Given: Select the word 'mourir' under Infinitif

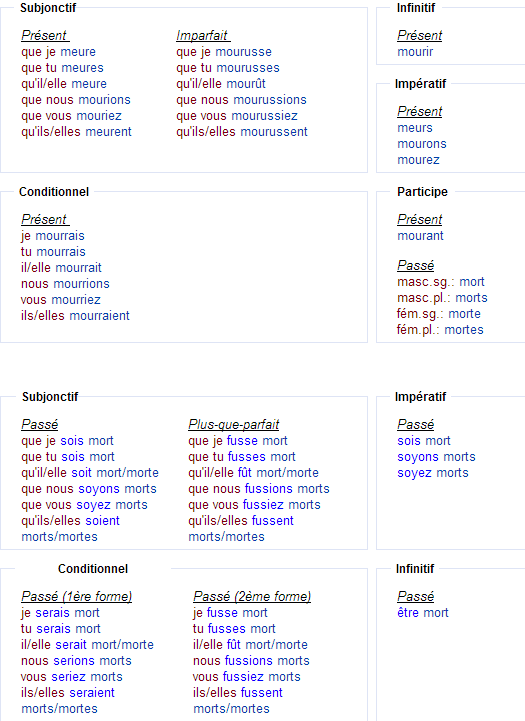Looking at the screenshot, I should (415, 52).
